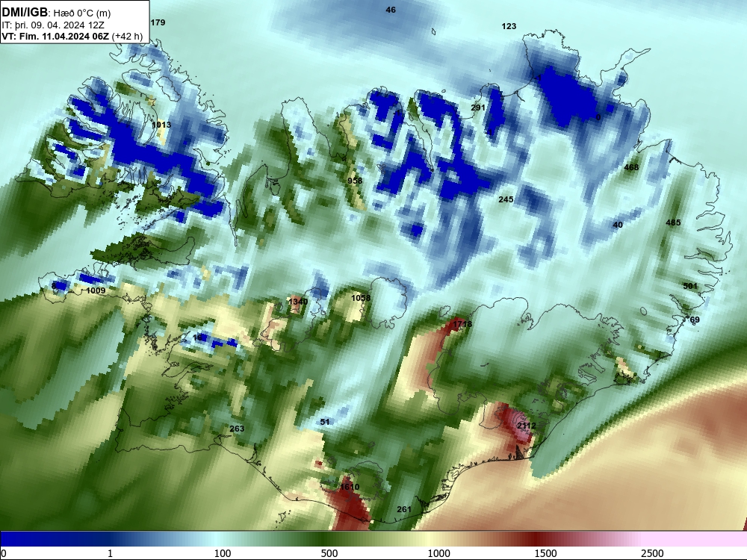Click the map value 51
The image size is (747, 560).
click(325, 422)
